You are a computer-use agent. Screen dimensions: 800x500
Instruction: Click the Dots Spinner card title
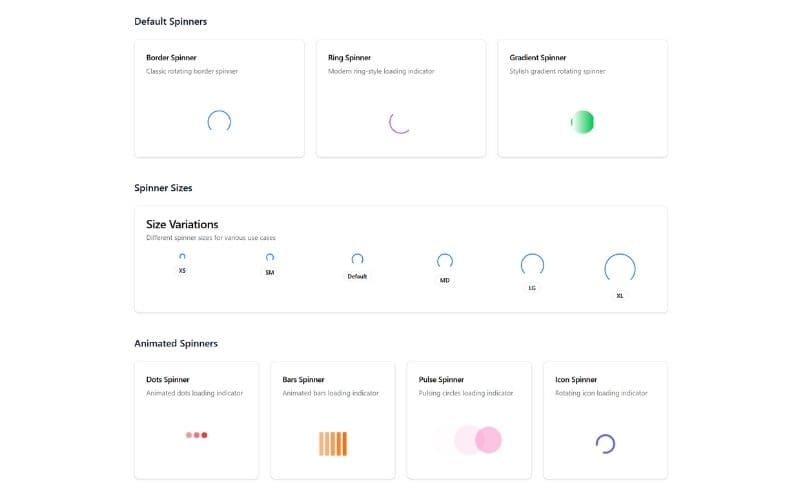[x=168, y=380]
